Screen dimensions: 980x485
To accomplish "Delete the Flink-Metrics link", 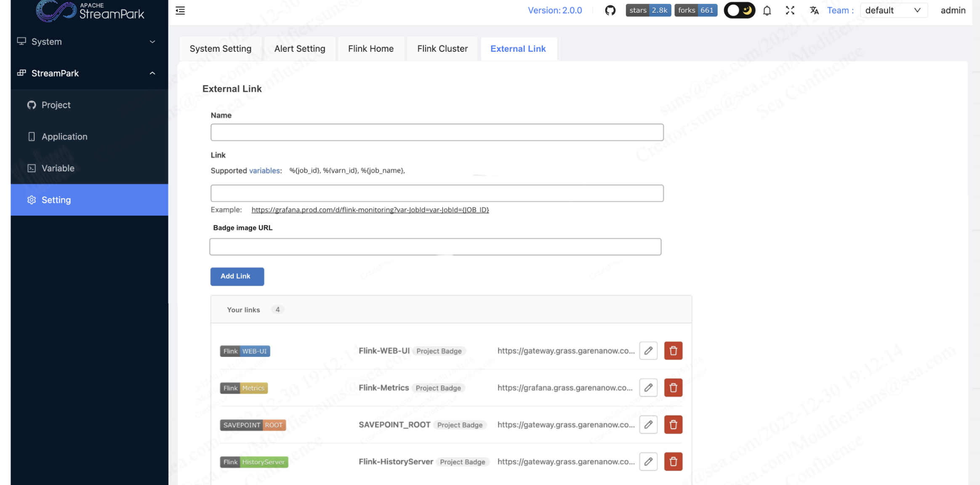I will coord(673,388).
